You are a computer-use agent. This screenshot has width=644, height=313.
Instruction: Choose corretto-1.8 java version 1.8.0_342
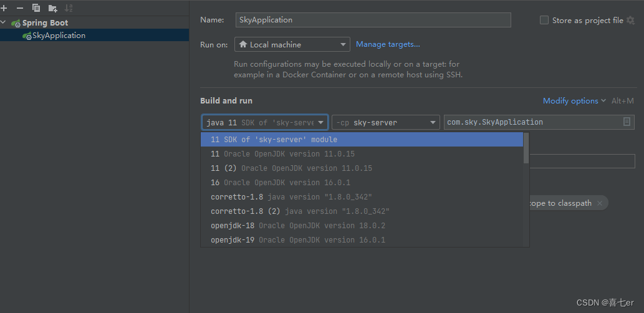coord(362,197)
